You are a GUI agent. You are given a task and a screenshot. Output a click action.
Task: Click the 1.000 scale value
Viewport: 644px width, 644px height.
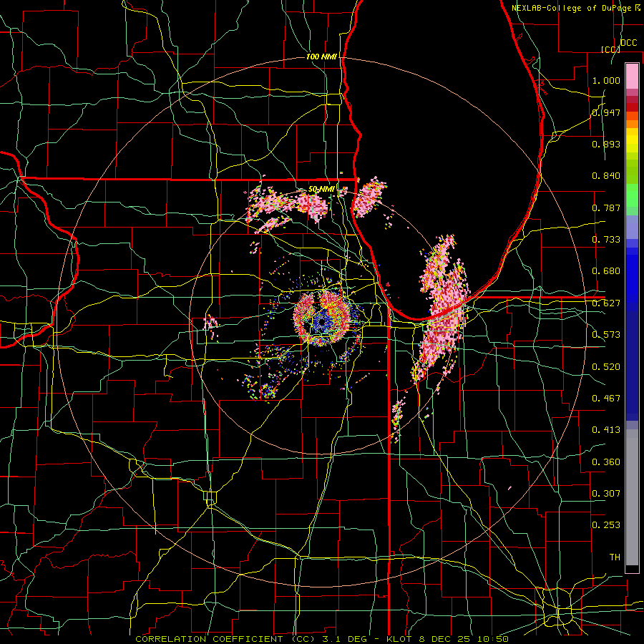tap(606, 80)
